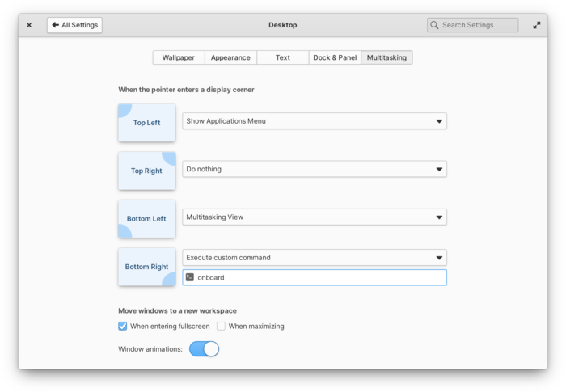The height and width of the screenshot is (392, 566).
Task: Click the Top Left corner preview icon
Action: 146,123
